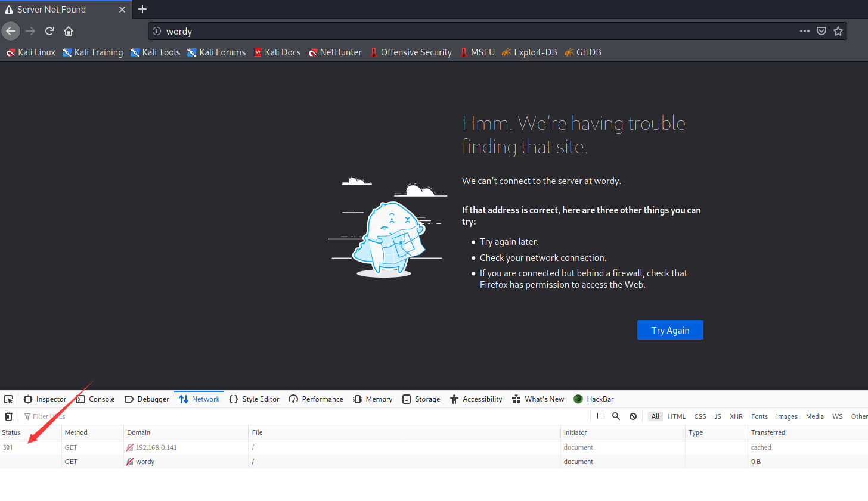Clear network log with trash icon
Viewport: 868px width, 501px height.
pos(8,416)
